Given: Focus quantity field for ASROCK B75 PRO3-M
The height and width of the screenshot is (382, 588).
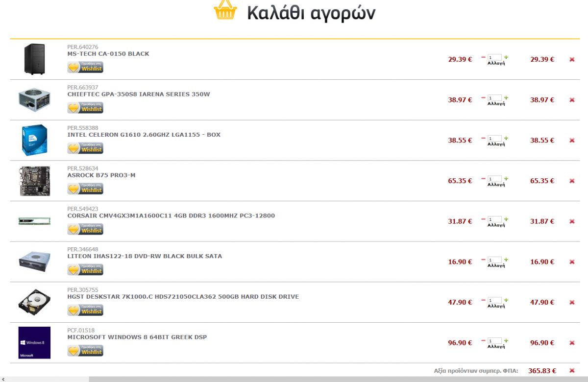Looking at the screenshot, I should (495, 179).
